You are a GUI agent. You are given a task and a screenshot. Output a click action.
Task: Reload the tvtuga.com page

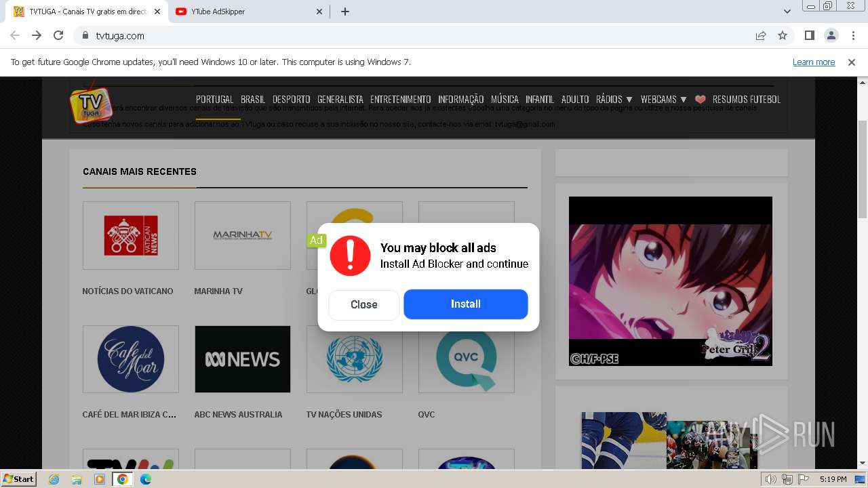58,35
